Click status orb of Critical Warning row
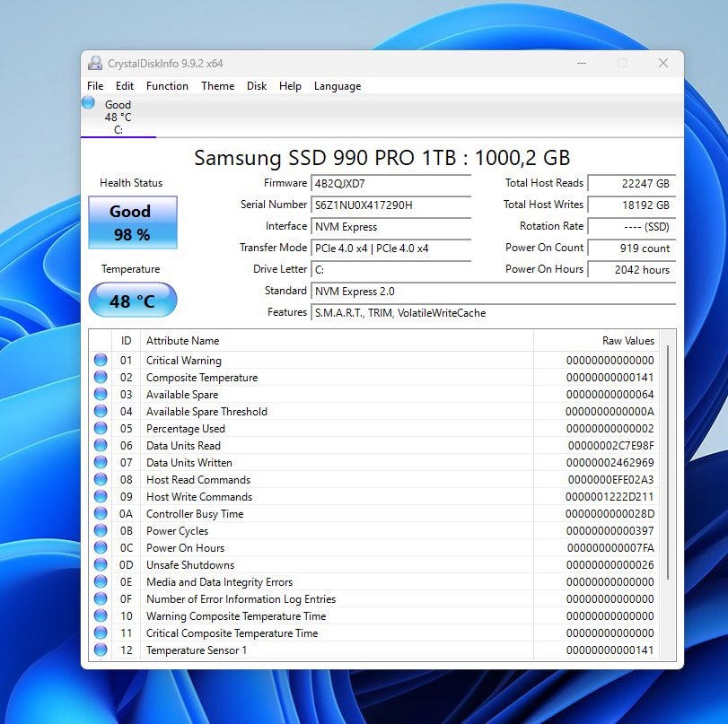This screenshot has height=724, width=728. (x=101, y=360)
